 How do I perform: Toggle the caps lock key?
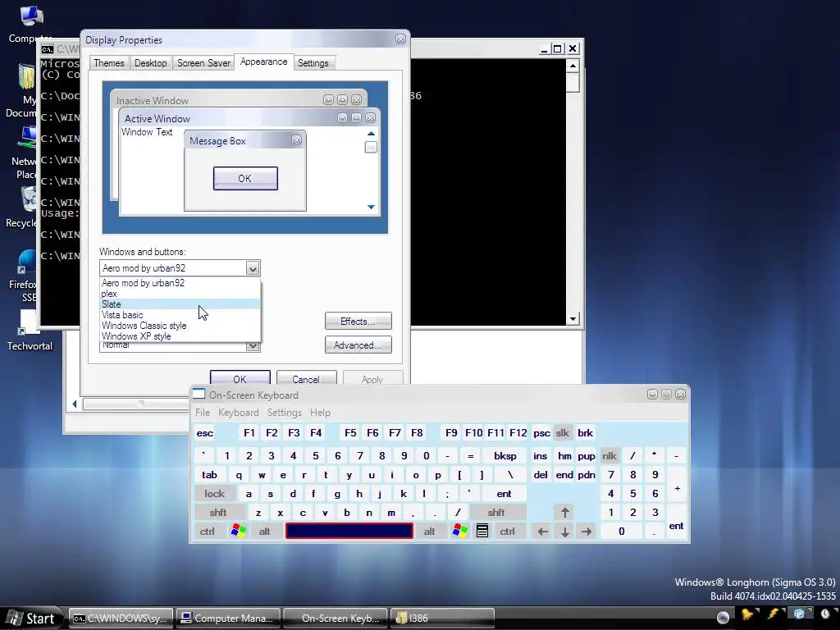[214, 494]
